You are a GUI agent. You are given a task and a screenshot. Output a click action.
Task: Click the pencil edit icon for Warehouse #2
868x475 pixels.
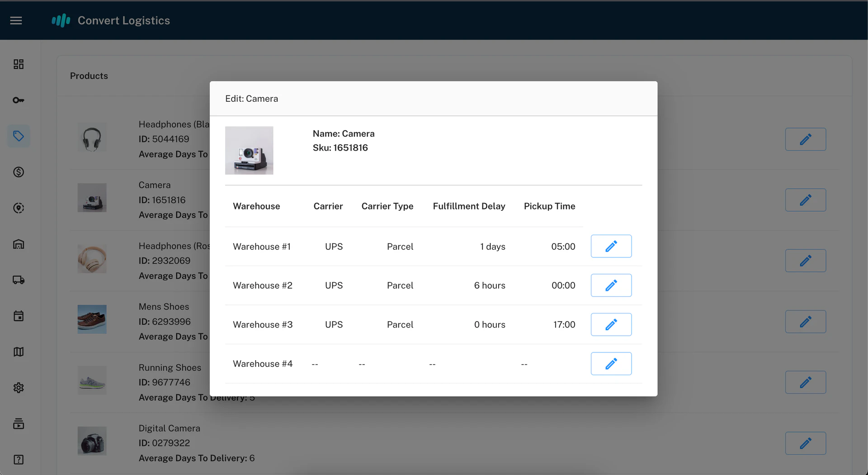[x=611, y=285]
